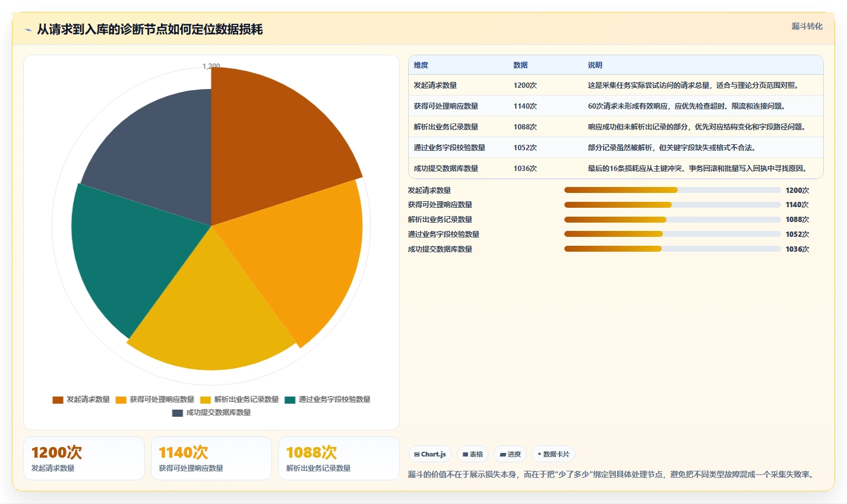Click the 发起请求数量 progress bar
This screenshot has width=847, height=504.
(672, 190)
